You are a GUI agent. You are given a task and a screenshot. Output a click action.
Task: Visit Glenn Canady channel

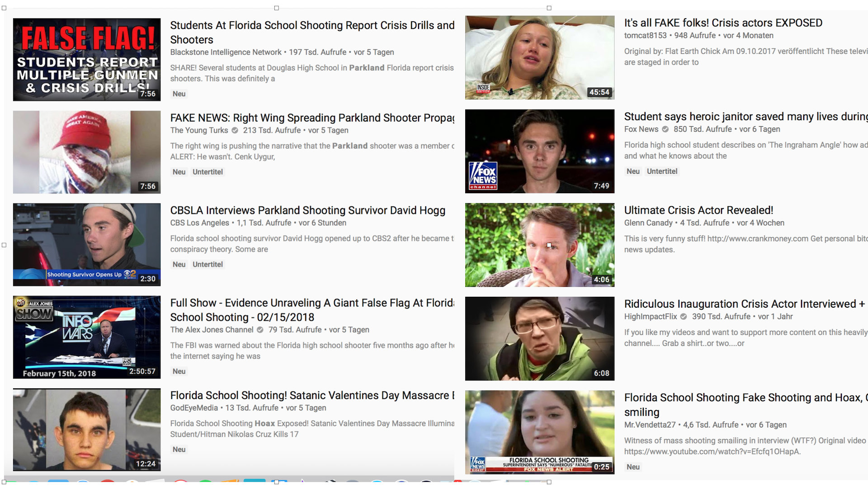648,223
